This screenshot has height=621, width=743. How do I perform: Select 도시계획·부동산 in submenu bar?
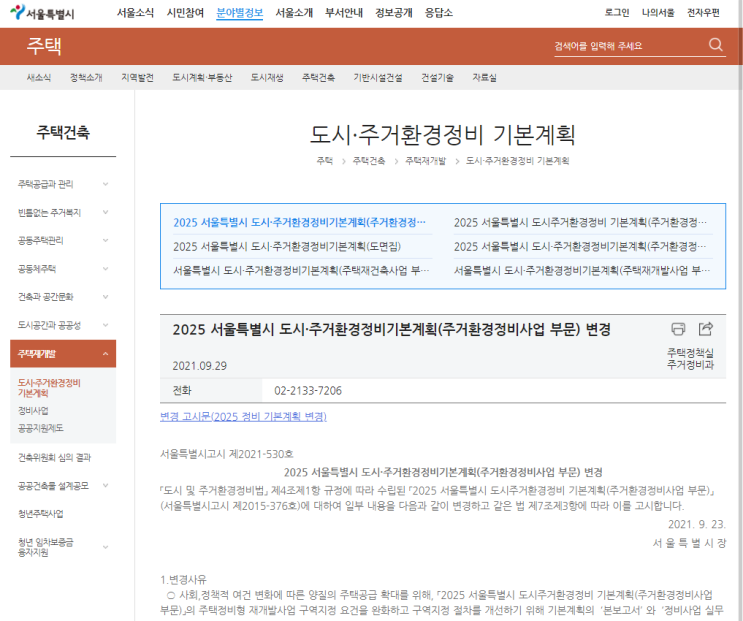click(202, 78)
